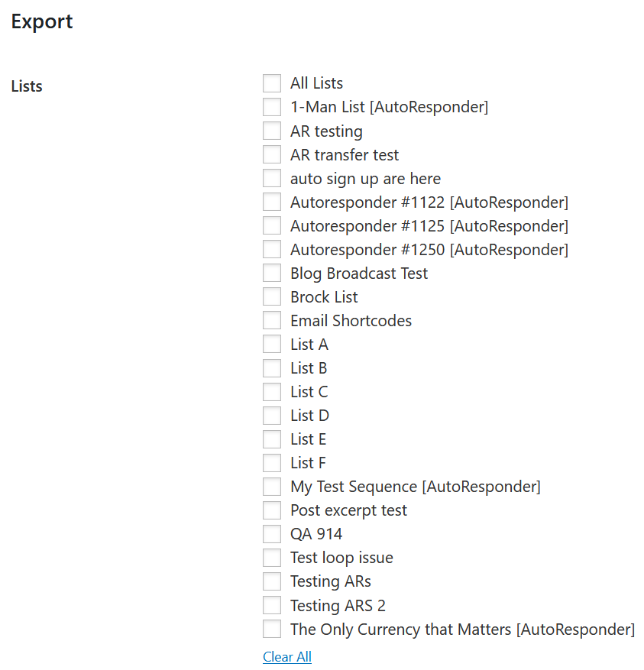Viewport: 644px width, 670px height.
Task: Enable the QA 914 checkbox
Action: (x=272, y=534)
